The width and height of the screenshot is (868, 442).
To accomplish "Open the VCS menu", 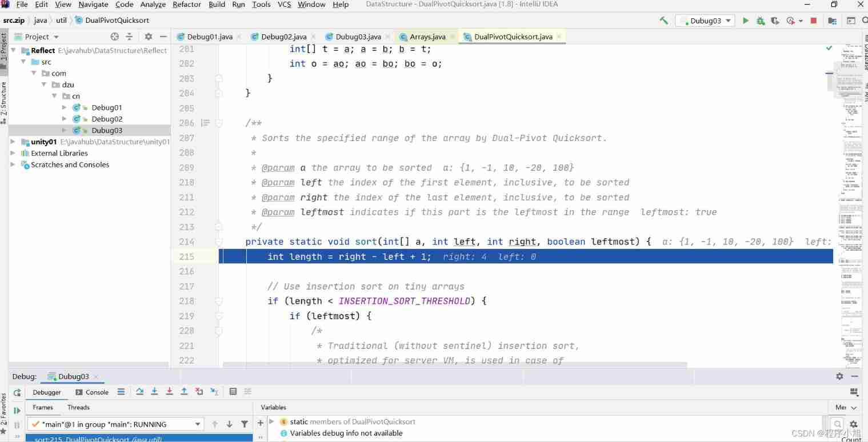I will [284, 5].
